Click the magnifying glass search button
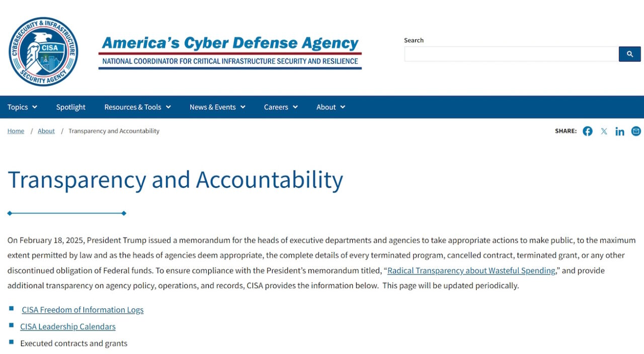This screenshot has height=354, width=644. 629,54
